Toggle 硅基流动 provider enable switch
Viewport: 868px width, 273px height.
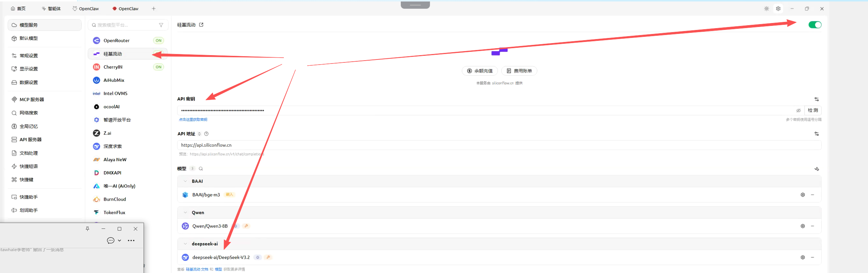coord(815,25)
